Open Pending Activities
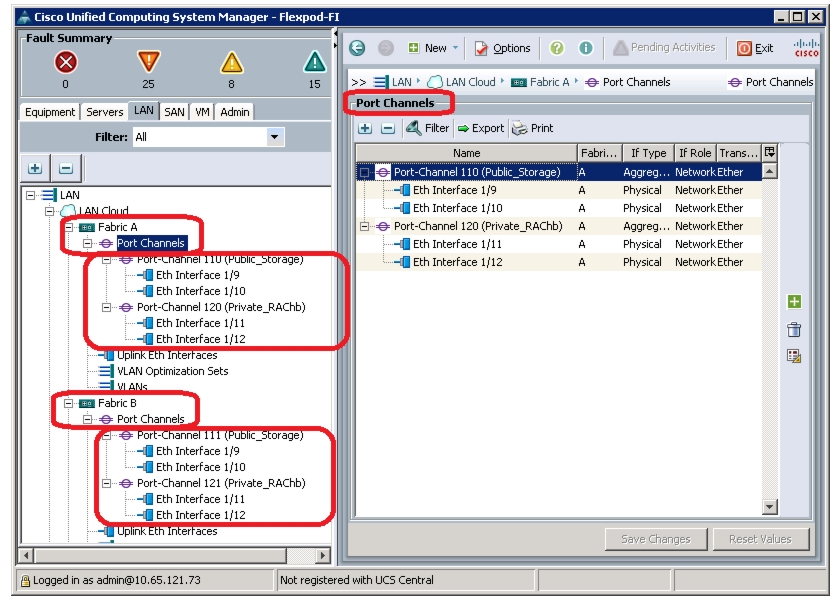835x602 pixels. point(664,47)
